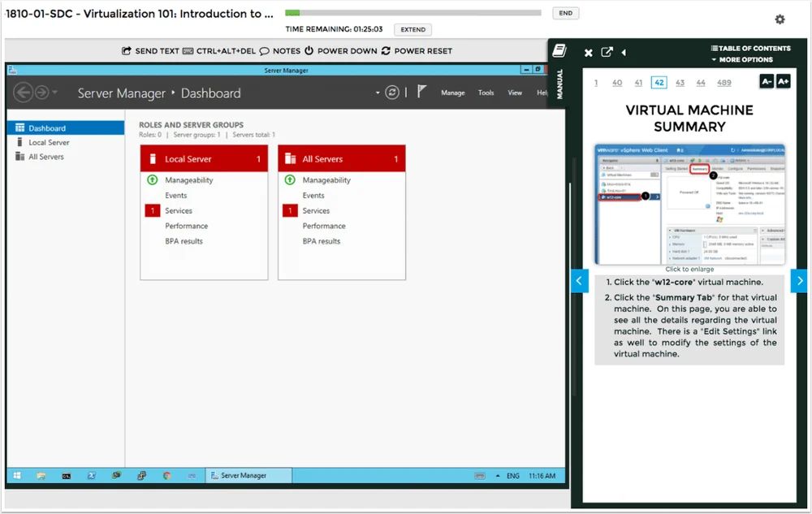Open the NOTES speech bubble

pos(264,50)
